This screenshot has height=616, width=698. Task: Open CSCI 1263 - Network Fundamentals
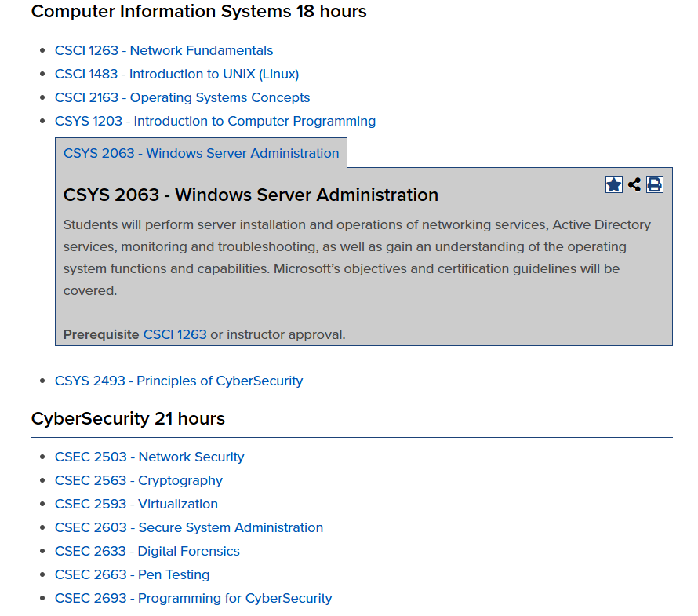[164, 50]
